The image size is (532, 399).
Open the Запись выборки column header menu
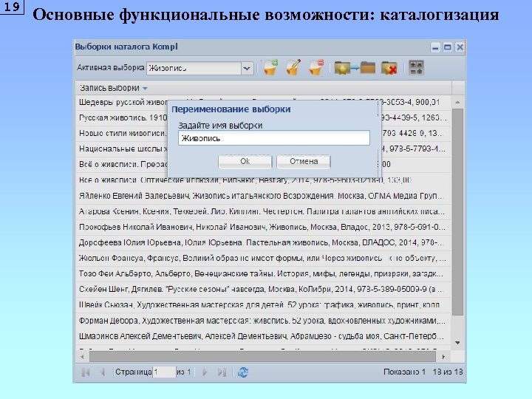tap(146, 89)
